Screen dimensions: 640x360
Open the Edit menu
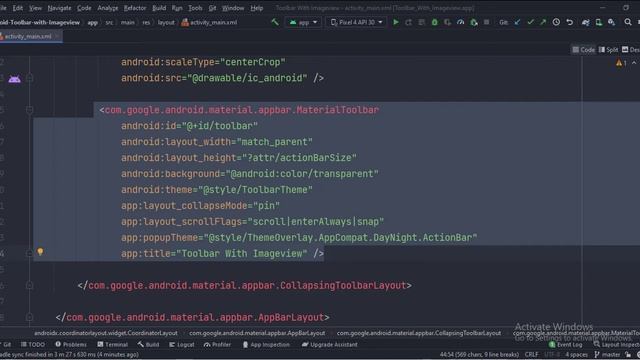pos(18,8)
